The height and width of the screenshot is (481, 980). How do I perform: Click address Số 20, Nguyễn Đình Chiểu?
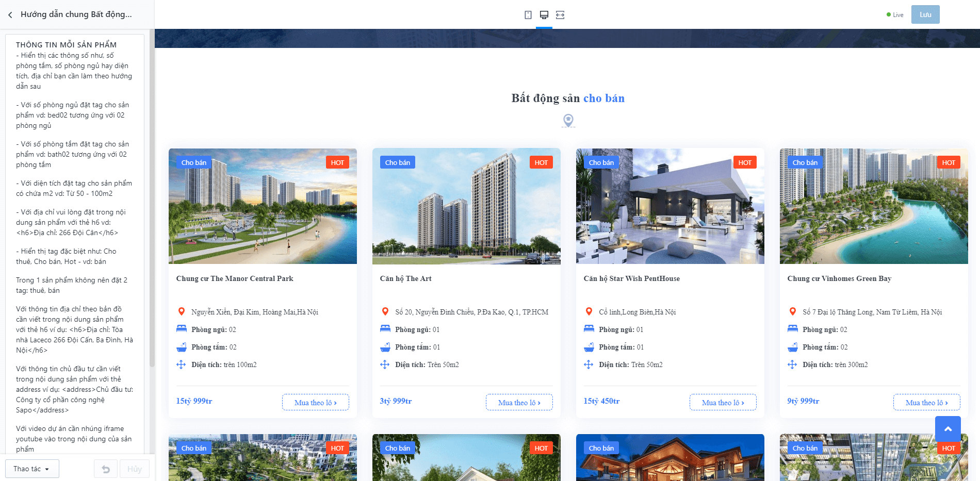coord(472,312)
